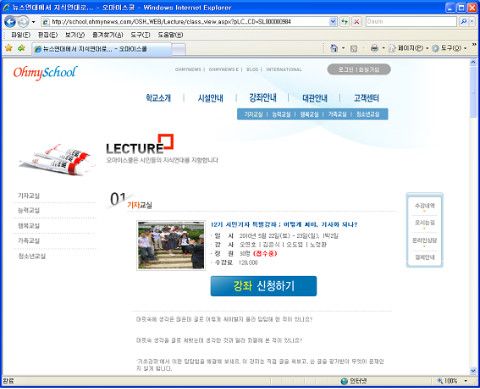
Task: Go to the browser home page icon
Action: pos(334,48)
